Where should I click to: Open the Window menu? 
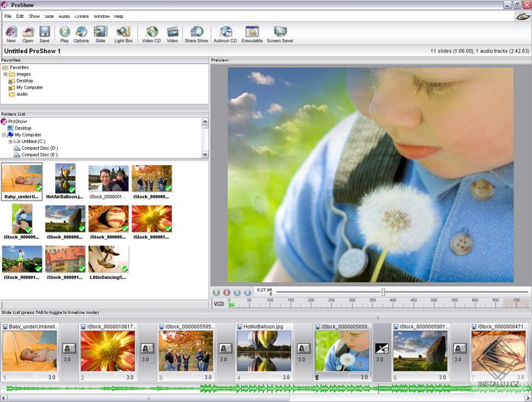pos(102,16)
